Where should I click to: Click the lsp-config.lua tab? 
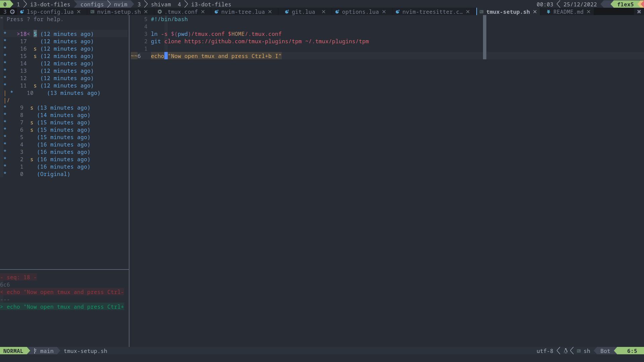[x=50, y=12]
